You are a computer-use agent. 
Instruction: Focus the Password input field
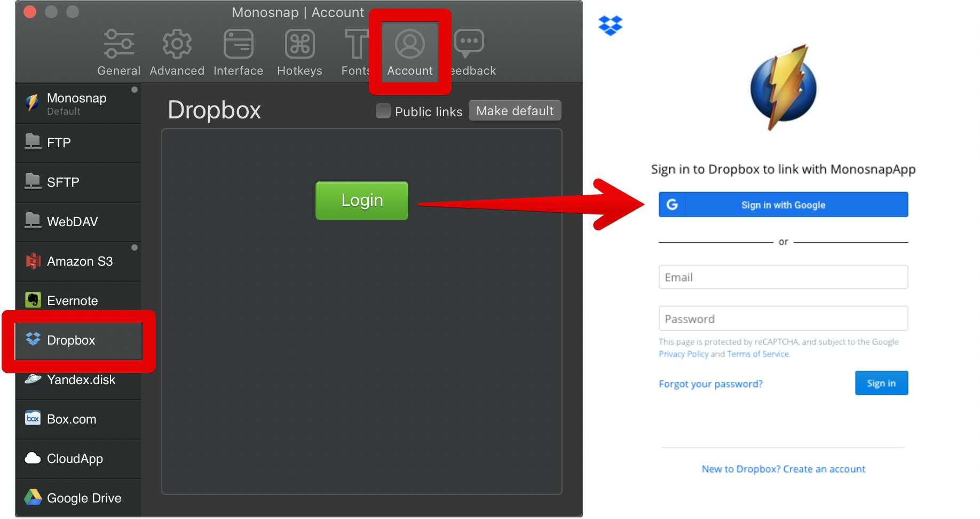(x=783, y=319)
